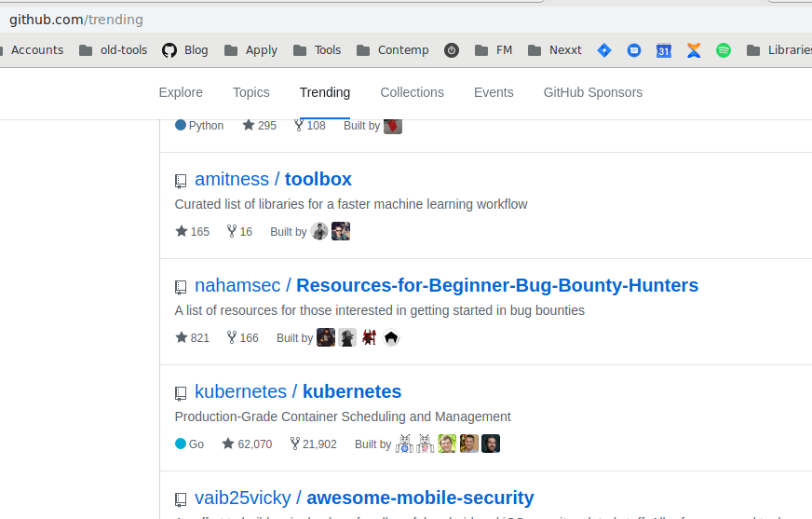Open vaib25vicky / awesome-mobile-security repository link
Screen dimensions: 812x519
click(364, 498)
